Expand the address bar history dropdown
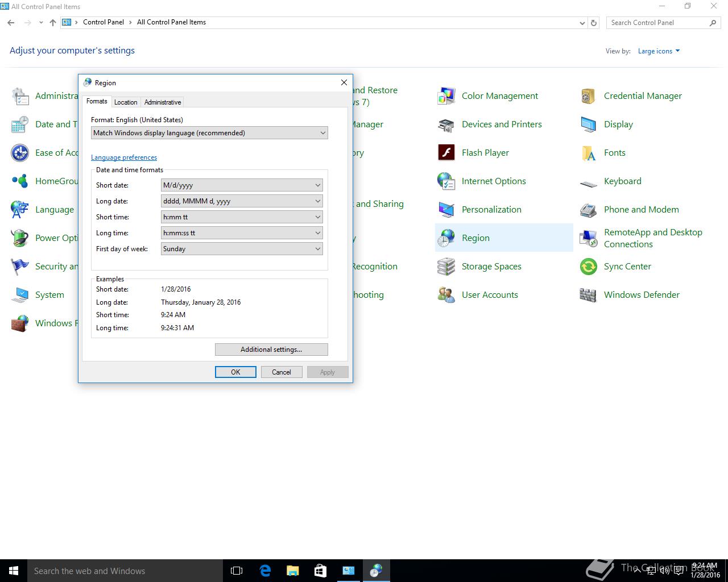This screenshot has height=582, width=728. [582, 23]
